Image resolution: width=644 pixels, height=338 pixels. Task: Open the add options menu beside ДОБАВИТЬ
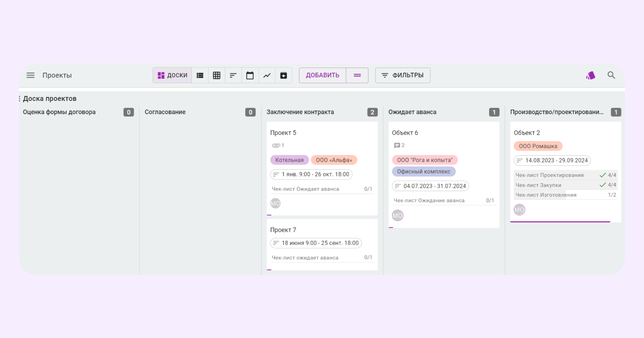[x=357, y=75]
